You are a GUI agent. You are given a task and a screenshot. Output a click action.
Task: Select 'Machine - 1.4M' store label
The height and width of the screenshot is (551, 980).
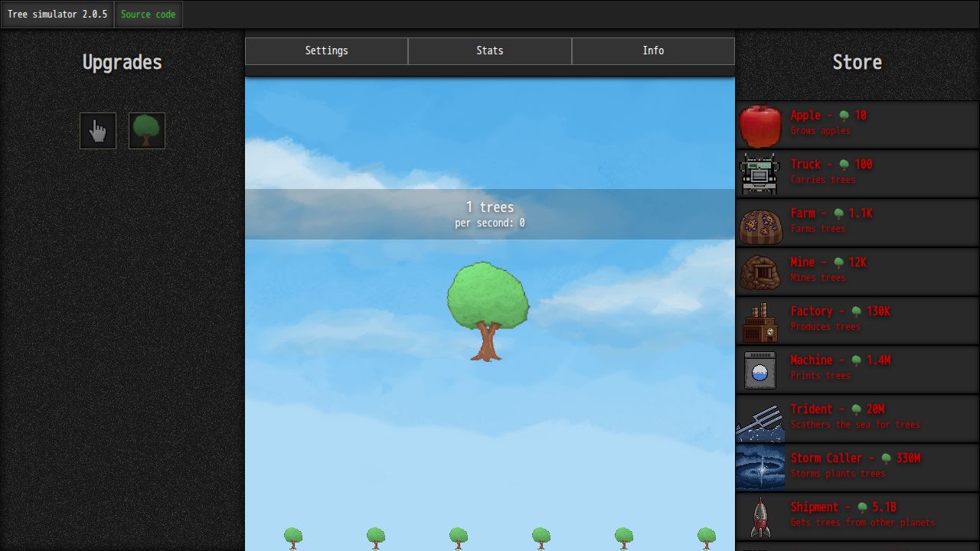841,360
